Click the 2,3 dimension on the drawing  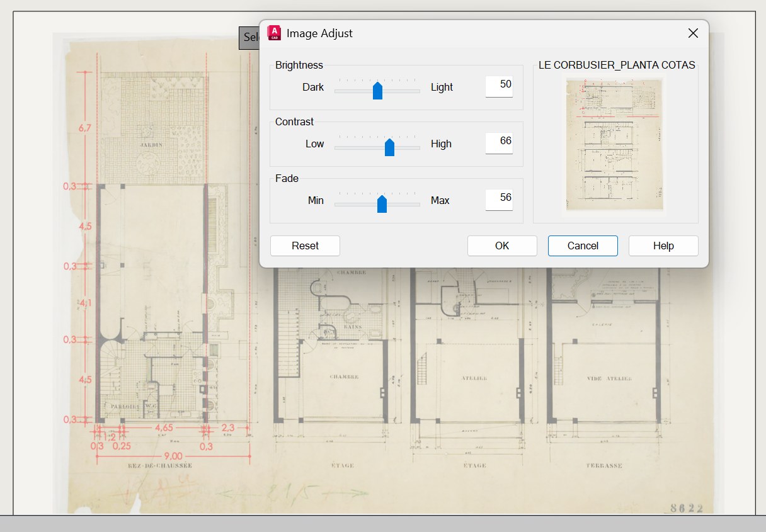coord(228,428)
